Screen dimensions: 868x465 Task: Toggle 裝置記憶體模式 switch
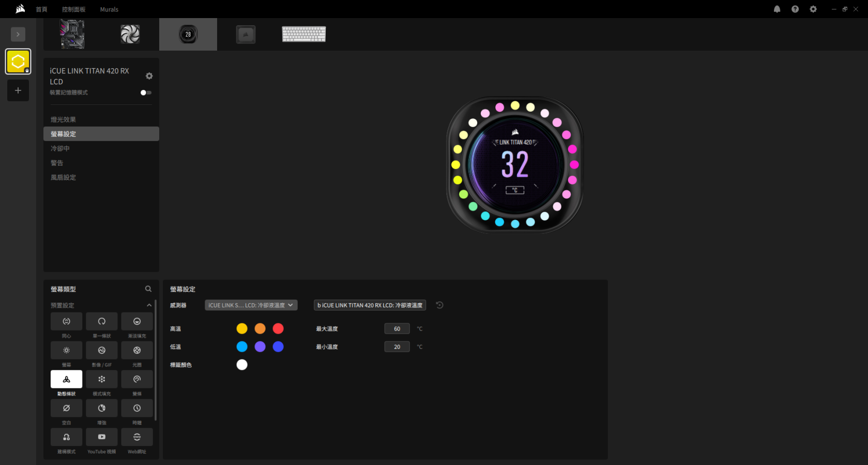pyautogui.click(x=146, y=93)
